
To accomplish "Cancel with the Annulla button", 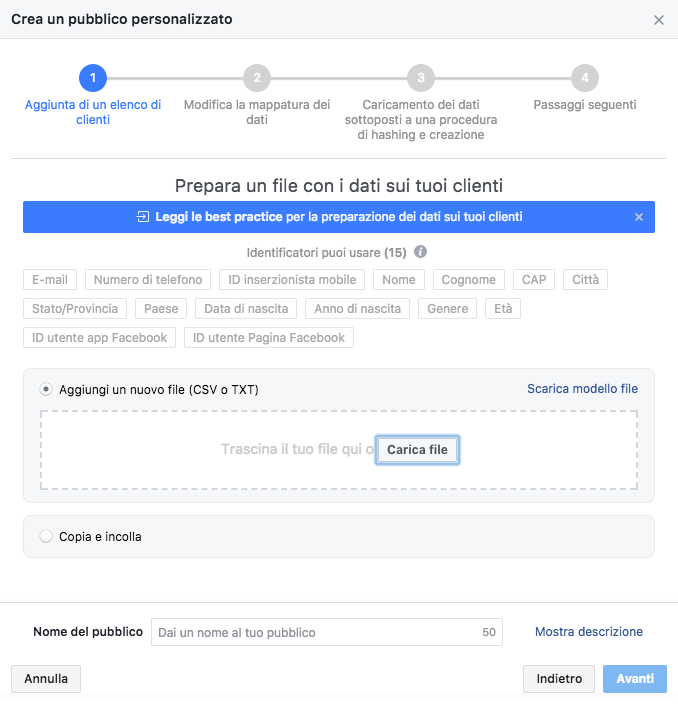I will point(46,678).
